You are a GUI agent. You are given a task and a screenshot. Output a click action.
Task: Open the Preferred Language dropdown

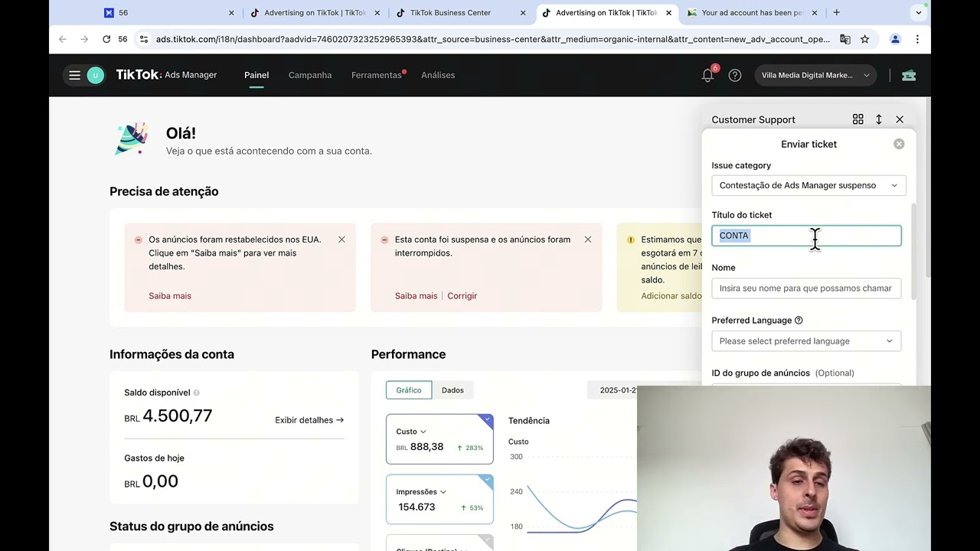[806, 341]
